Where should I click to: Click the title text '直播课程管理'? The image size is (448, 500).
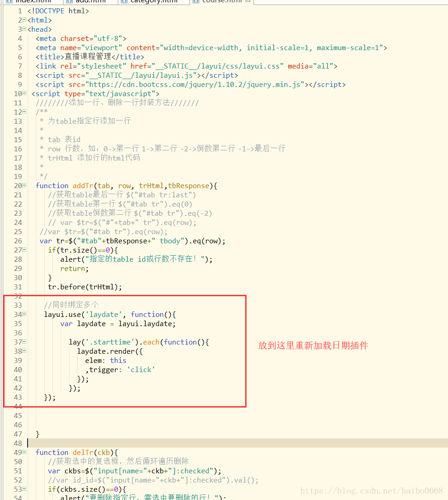click(x=88, y=57)
